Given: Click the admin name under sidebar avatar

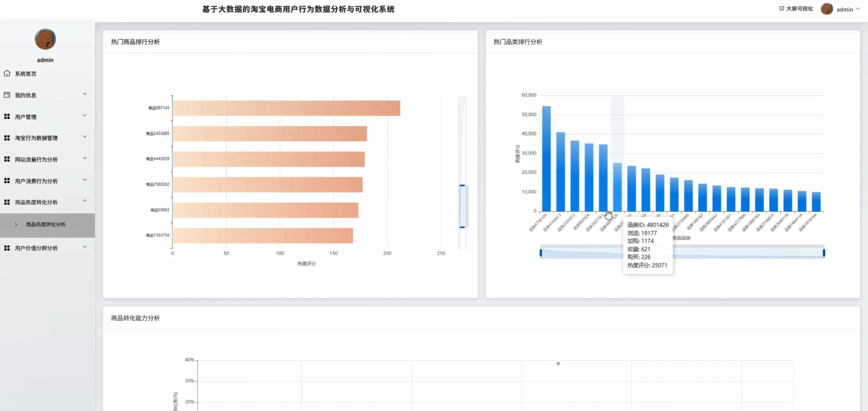Looking at the screenshot, I should point(45,60).
